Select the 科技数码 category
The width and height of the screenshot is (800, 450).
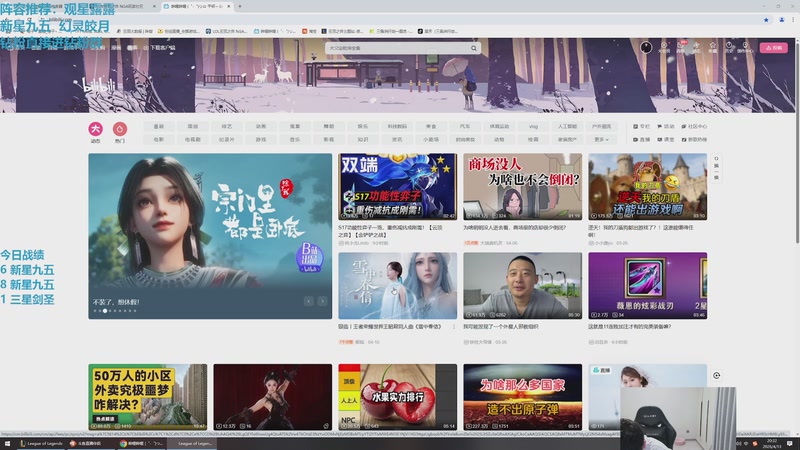(x=397, y=126)
